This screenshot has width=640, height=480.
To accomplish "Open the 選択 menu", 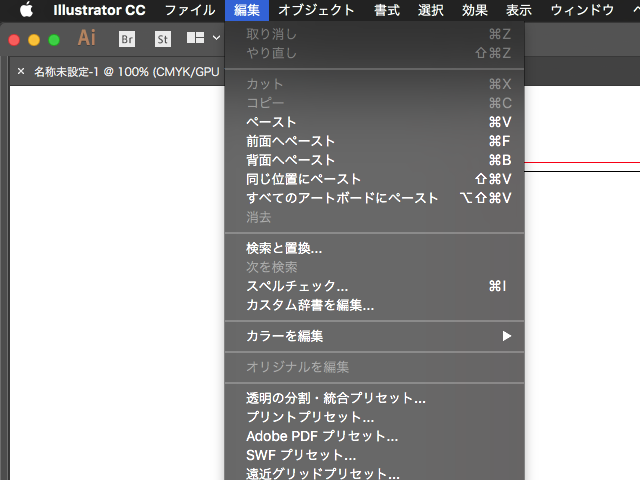I will (x=431, y=10).
